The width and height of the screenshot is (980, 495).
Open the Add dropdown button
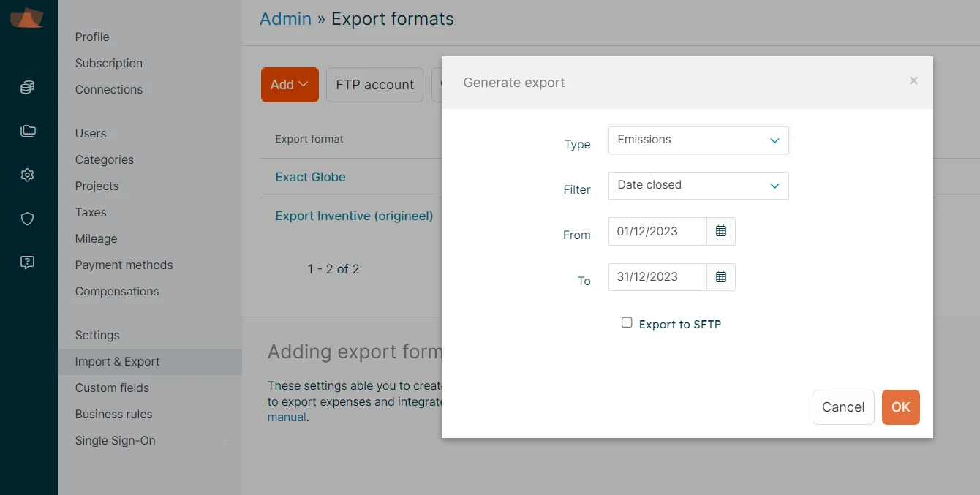click(x=290, y=85)
